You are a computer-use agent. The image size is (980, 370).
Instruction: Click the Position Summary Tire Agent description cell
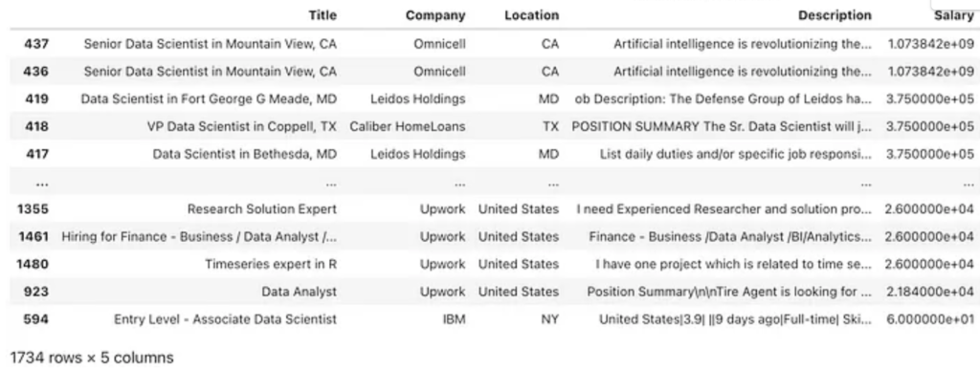coord(729,292)
